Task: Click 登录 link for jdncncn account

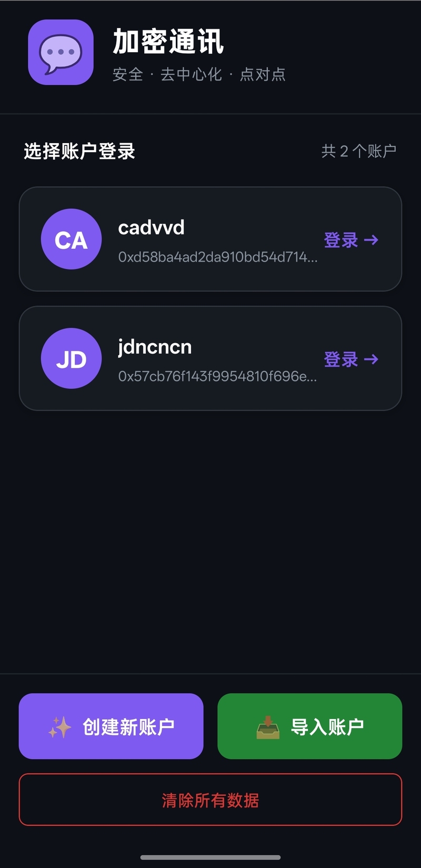Action: 350,360
